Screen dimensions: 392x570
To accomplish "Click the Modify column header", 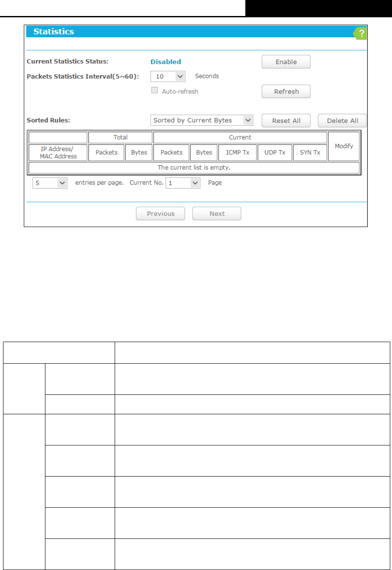I will coord(344,146).
